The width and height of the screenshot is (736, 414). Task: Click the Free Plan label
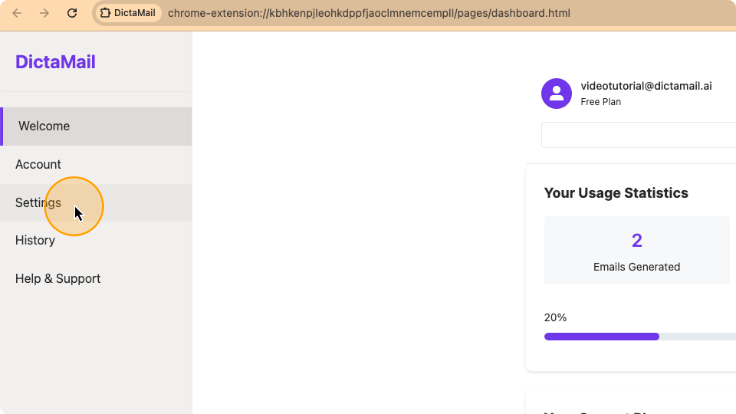pyautogui.click(x=600, y=102)
